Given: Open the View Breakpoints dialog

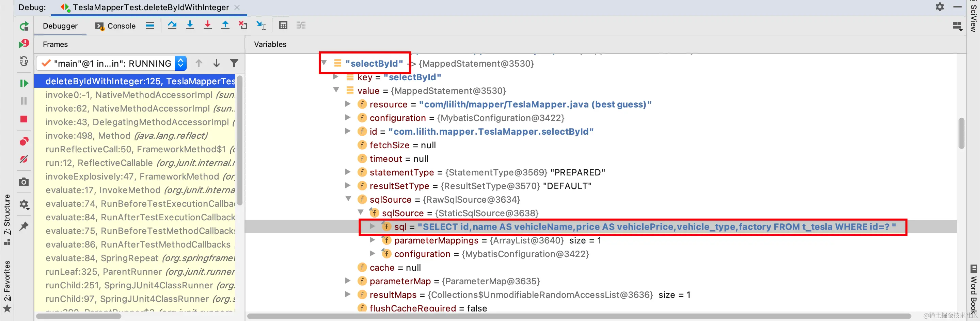Looking at the screenshot, I should 24,141.
